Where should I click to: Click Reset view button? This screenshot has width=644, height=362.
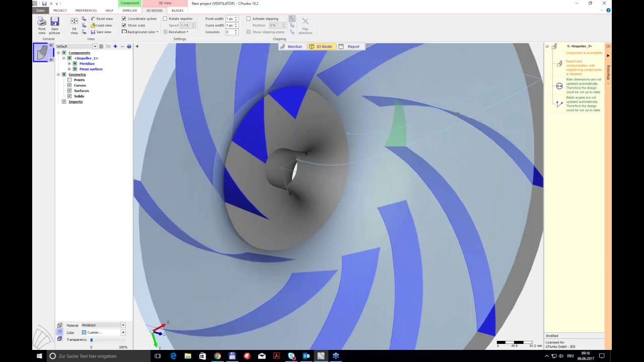(x=102, y=19)
